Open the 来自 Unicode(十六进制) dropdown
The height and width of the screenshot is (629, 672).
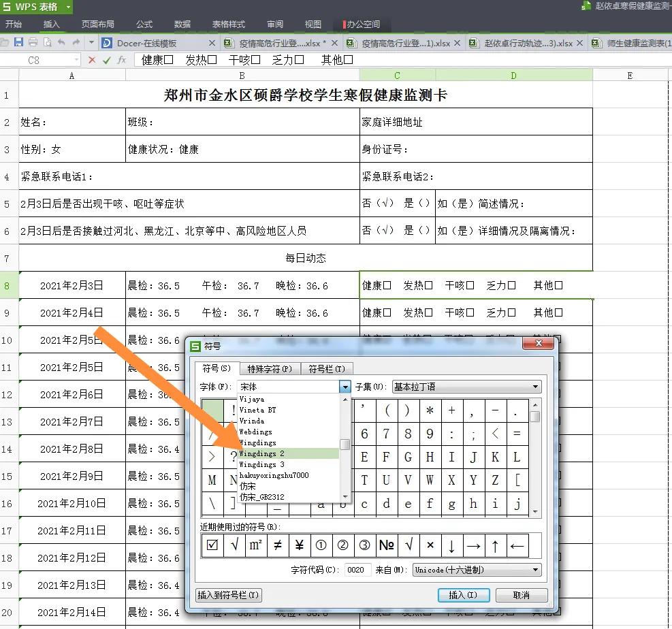535,570
